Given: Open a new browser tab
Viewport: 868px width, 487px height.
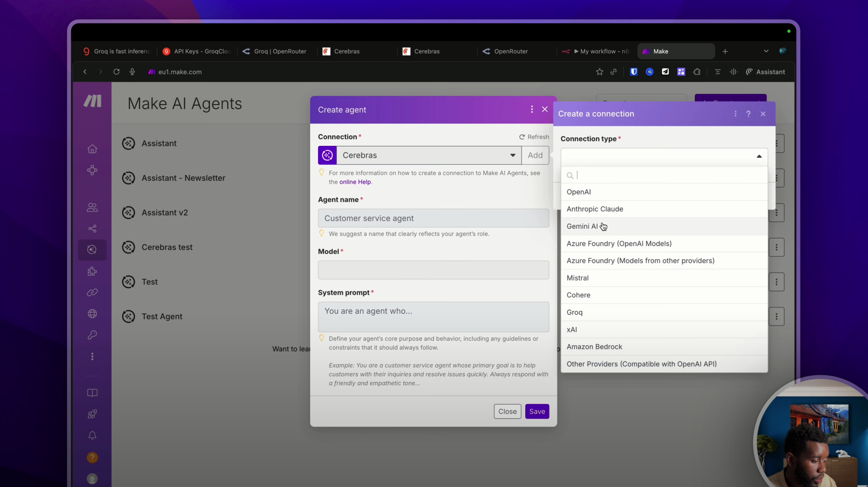Looking at the screenshot, I should pyautogui.click(x=725, y=51).
